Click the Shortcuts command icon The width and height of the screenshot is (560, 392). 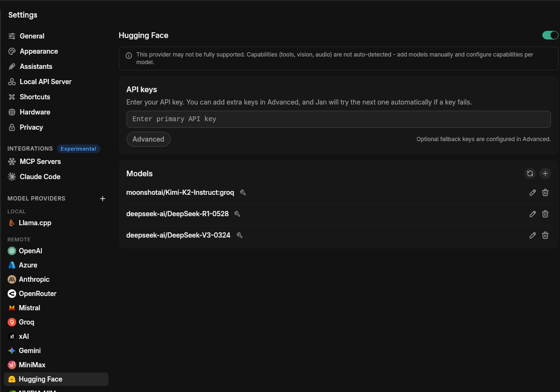(x=12, y=97)
